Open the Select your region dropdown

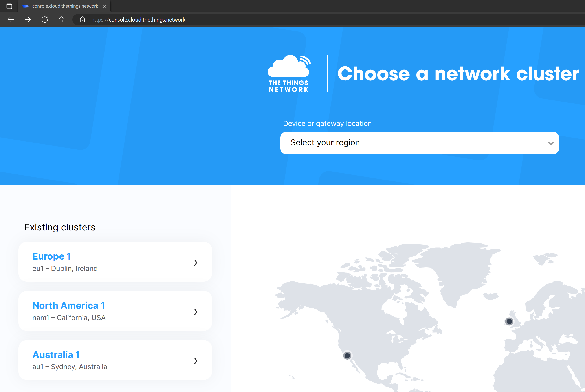420,143
